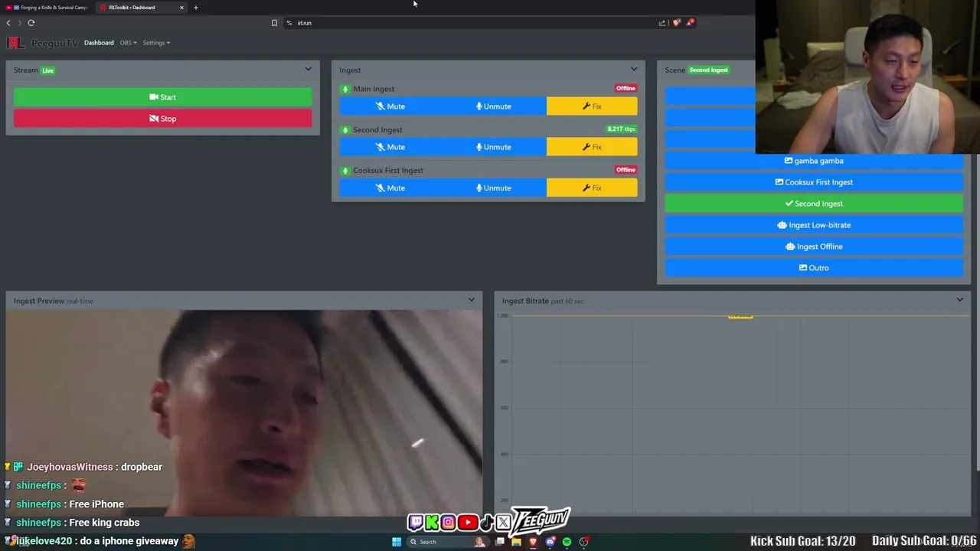Click the yellow bitrate marker on the graph
This screenshot has width=980, height=551.
[740, 316]
